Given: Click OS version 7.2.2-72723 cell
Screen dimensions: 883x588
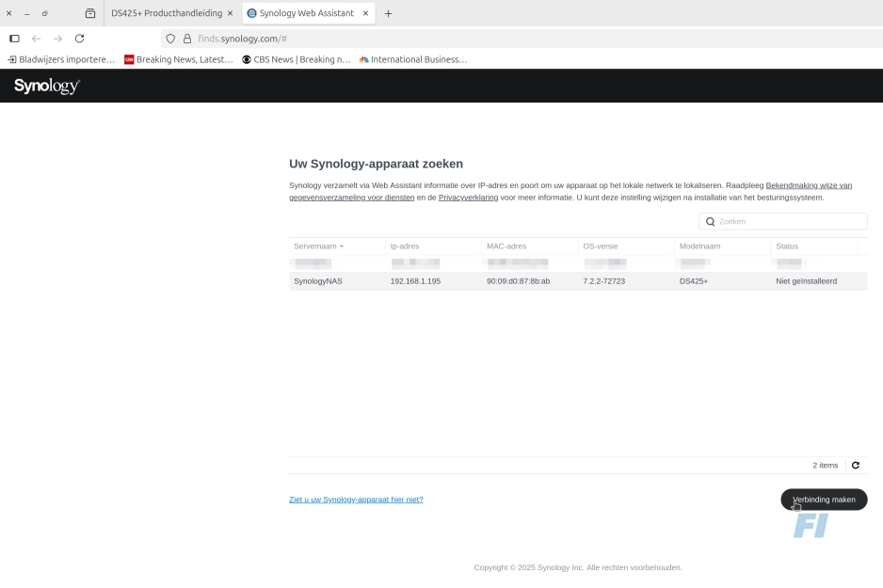Looking at the screenshot, I should click(603, 281).
